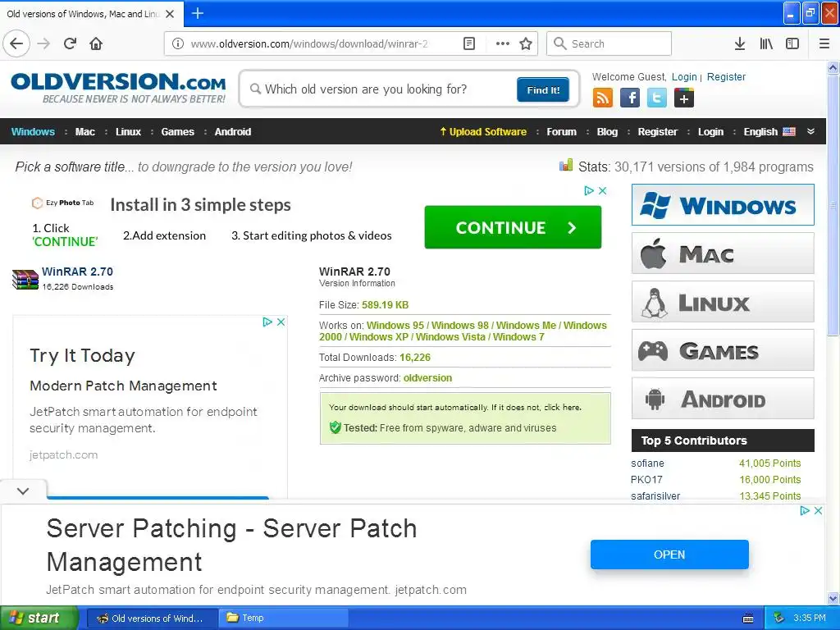The image size is (840, 630).
Task: Close the Old versions of Windows tab
Action: [170, 14]
